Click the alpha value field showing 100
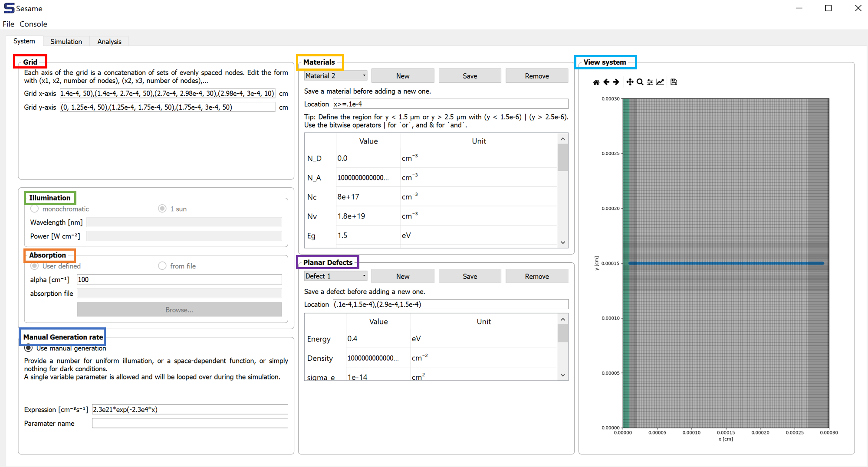This screenshot has width=868, height=467. click(179, 280)
